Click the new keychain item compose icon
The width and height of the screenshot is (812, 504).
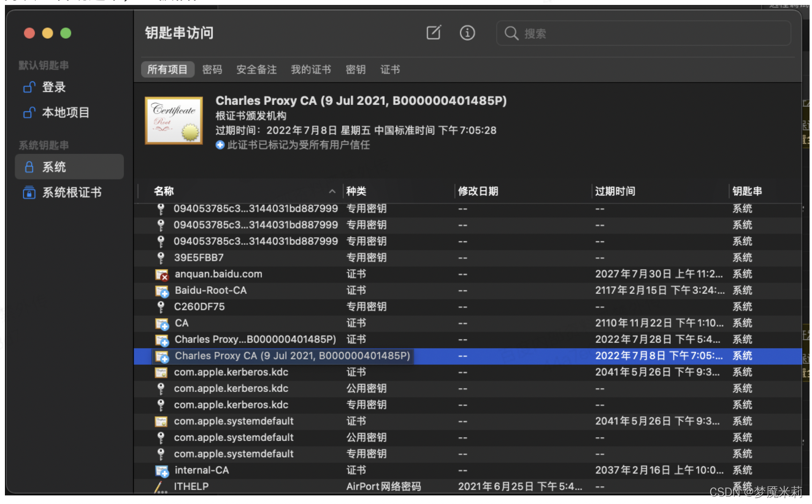(434, 33)
